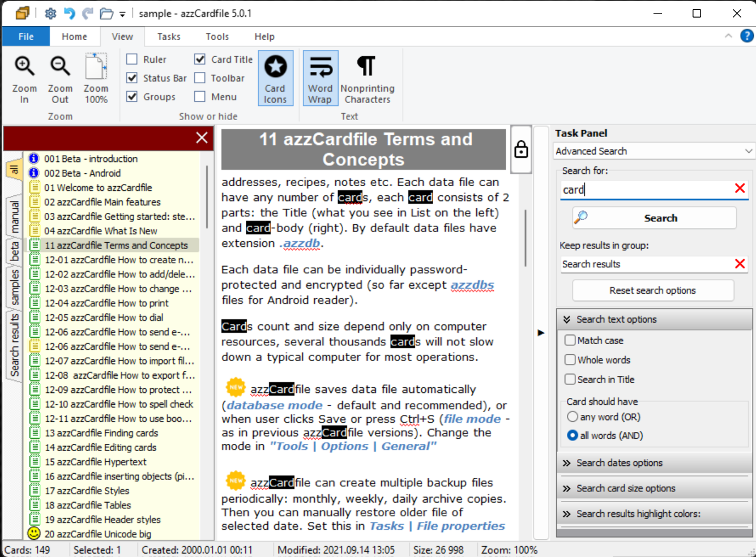Screen dimensions: 756x557
Task: Open the "Tools | Options | General" link
Action: click(353, 446)
